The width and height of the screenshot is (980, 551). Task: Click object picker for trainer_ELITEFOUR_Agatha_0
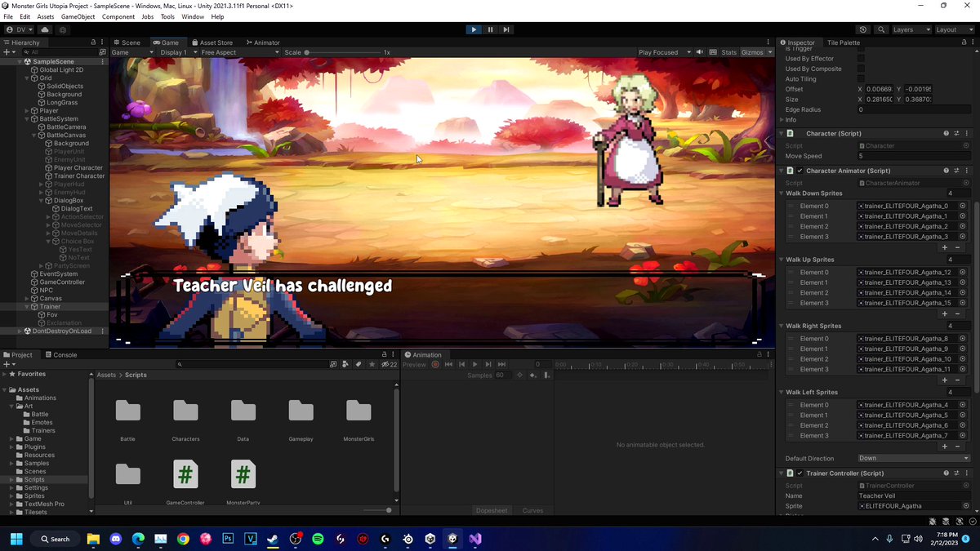[x=962, y=206]
